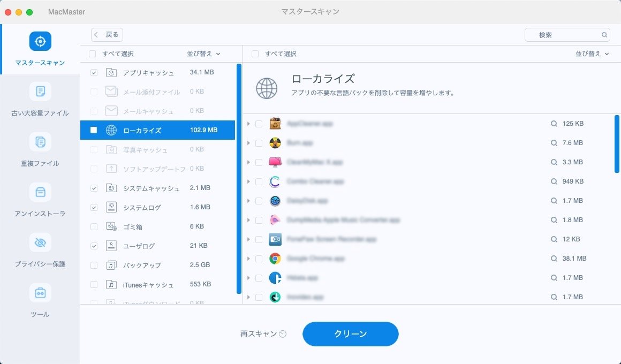Click the ユーザログ category icon
Viewport: 621px width, 364px height.
tap(111, 246)
